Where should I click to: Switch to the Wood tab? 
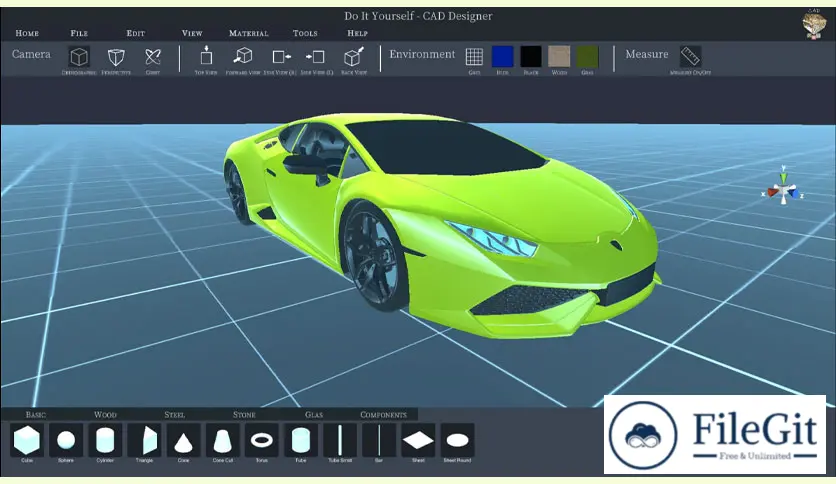105,415
